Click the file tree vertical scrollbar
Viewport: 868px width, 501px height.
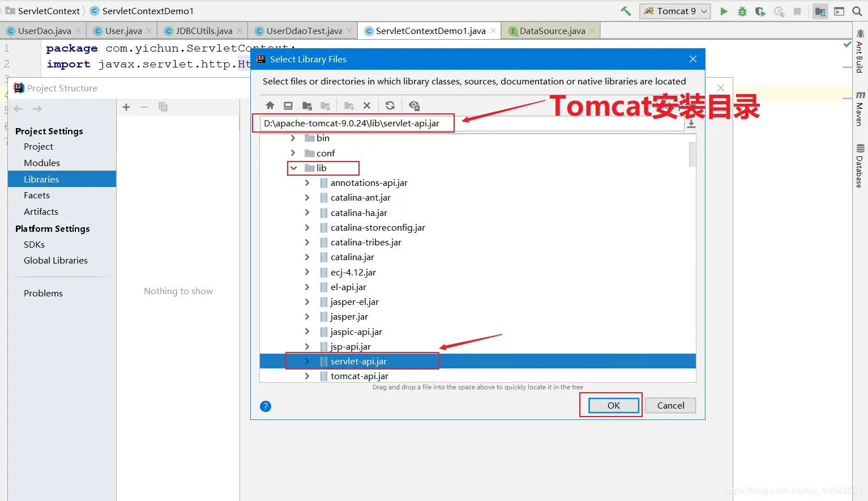692,154
